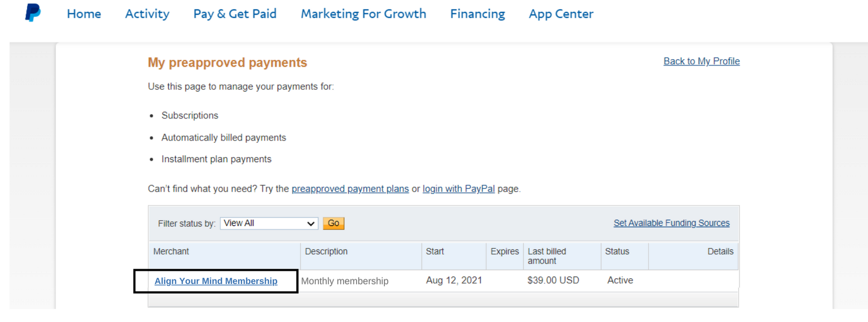Select Marketing For Growth menu
868x322 pixels.
363,14
